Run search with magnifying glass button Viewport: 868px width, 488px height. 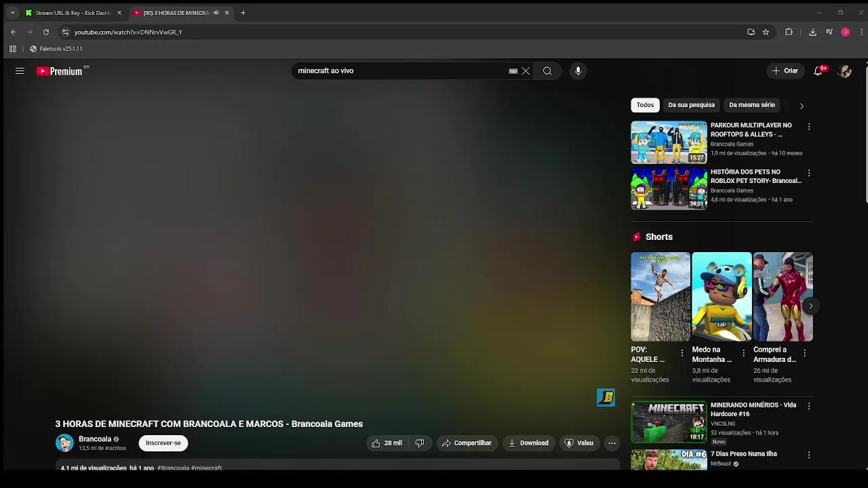[547, 71]
